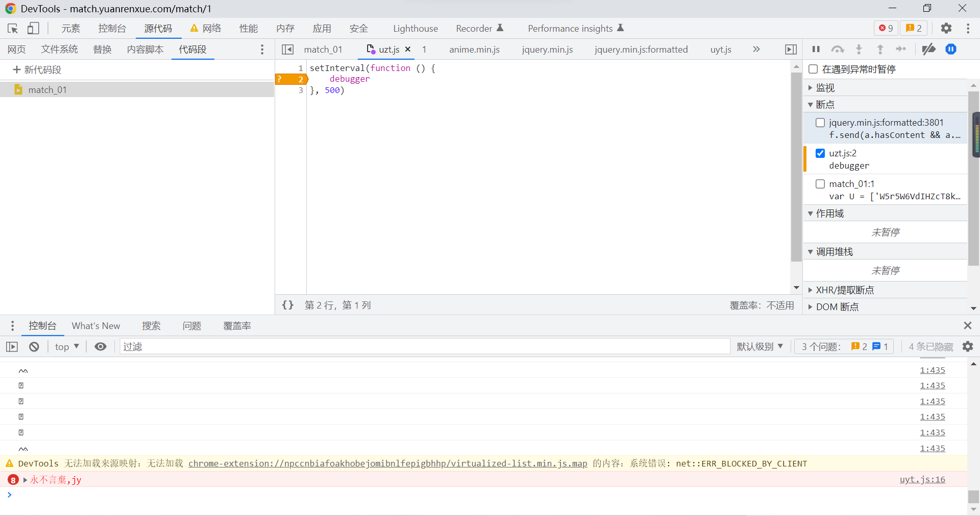Click the 3 个问题 issues button
980x516 pixels.
[844, 347]
